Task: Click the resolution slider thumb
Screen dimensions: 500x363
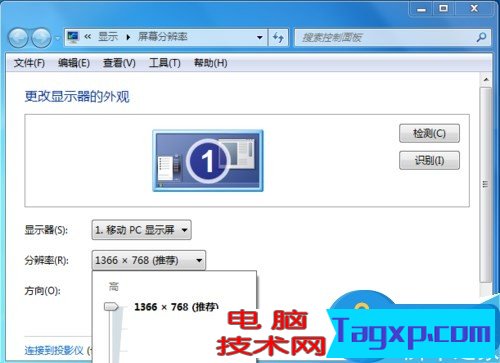Action: [x=111, y=306]
